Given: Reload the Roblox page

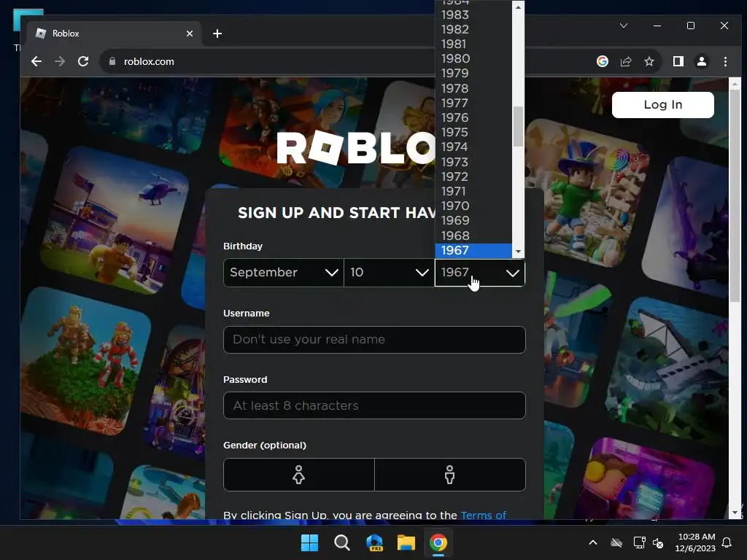Looking at the screenshot, I should [x=83, y=61].
